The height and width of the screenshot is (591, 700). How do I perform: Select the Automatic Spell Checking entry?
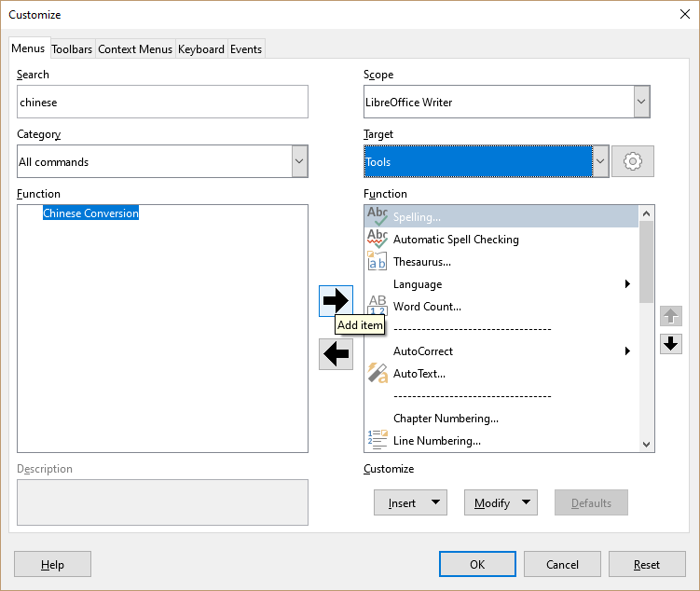(456, 240)
